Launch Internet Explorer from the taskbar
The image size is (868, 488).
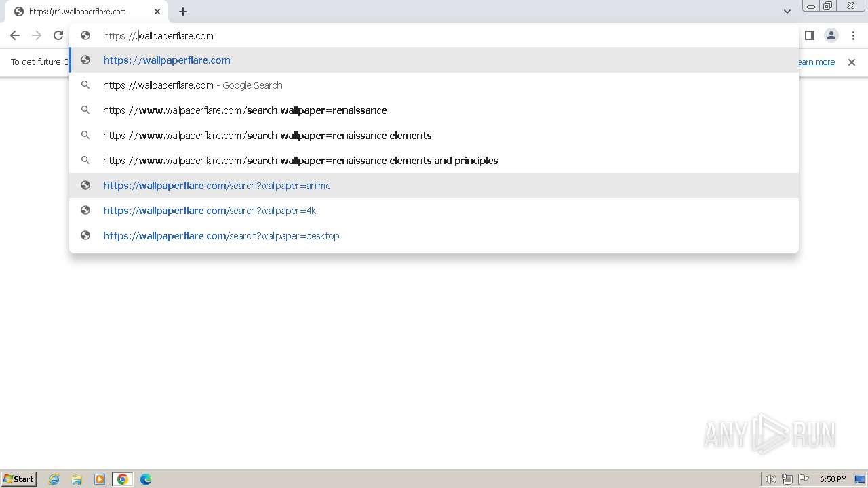(x=54, y=479)
